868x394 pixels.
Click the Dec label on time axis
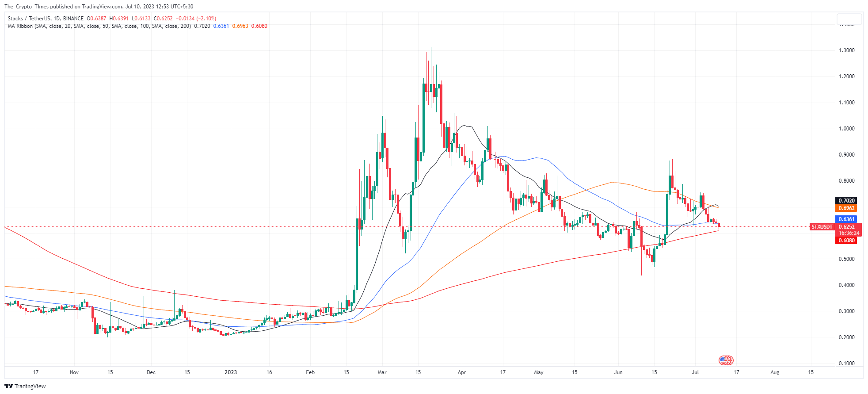coord(151,372)
